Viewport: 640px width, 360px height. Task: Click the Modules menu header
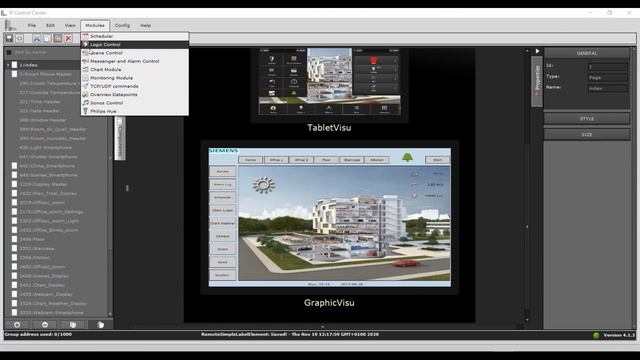point(95,25)
